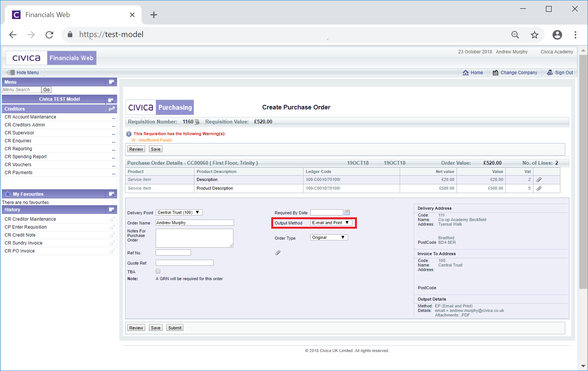The image size is (588, 371).
Task: Open CR Vouchers menu item
Action: 18,165
